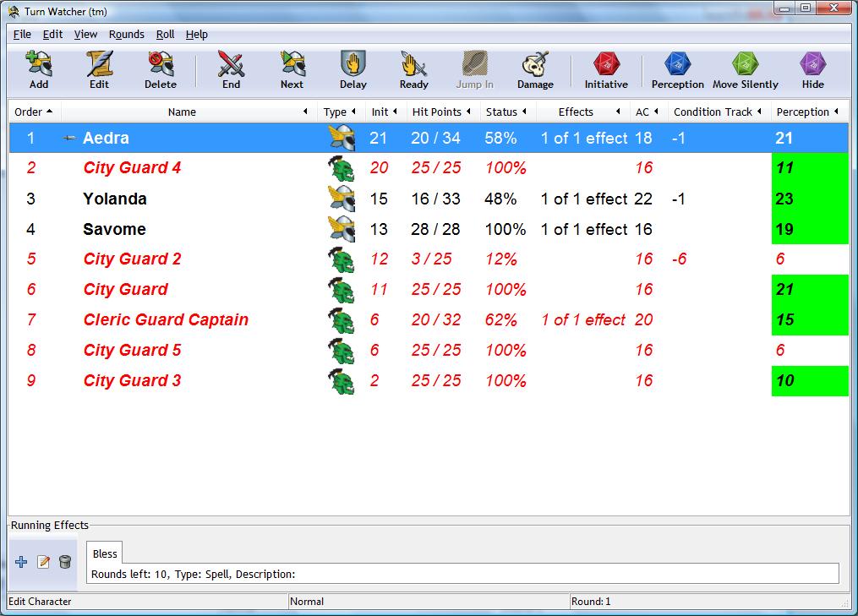Click City Guard 2's orc type icon
858x616 pixels.
click(x=342, y=260)
